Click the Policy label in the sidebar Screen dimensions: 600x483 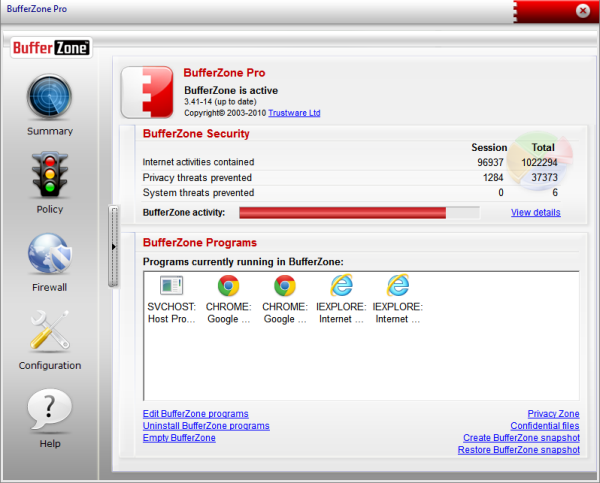click(50, 209)
